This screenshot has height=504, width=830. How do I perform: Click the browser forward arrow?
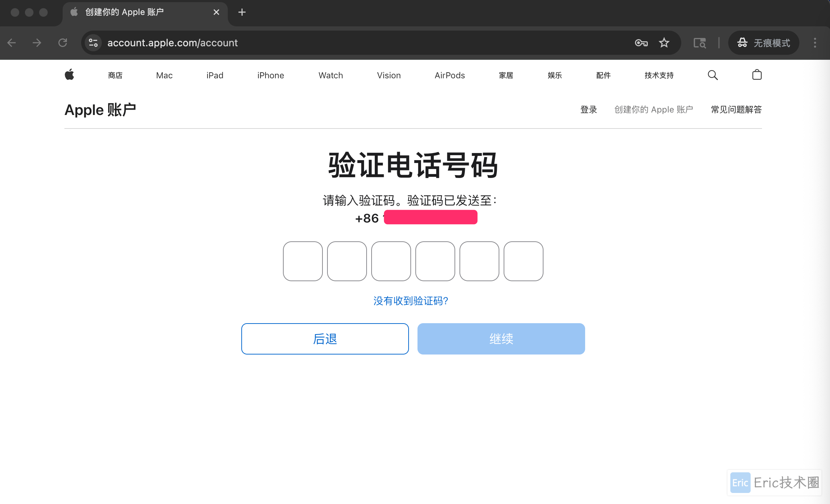click(37, 43)
